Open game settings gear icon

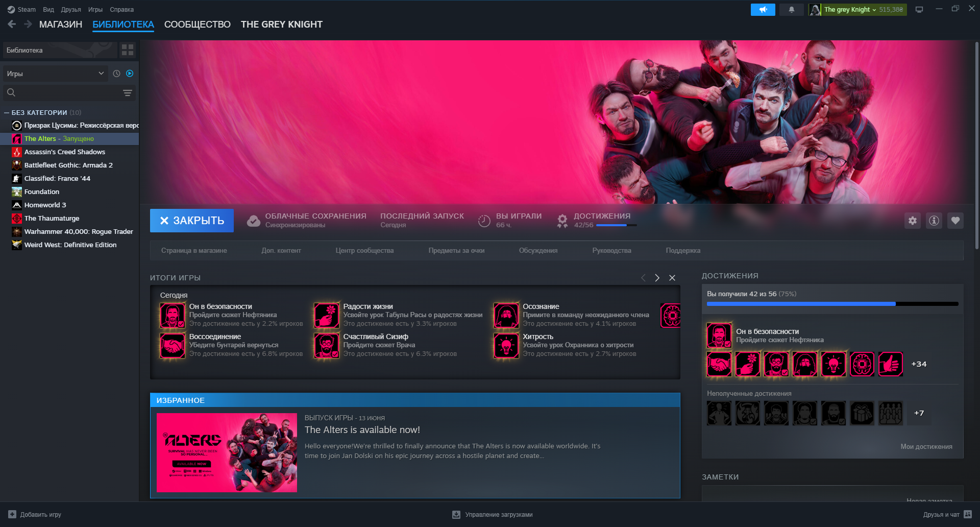(x=913, y=221)
